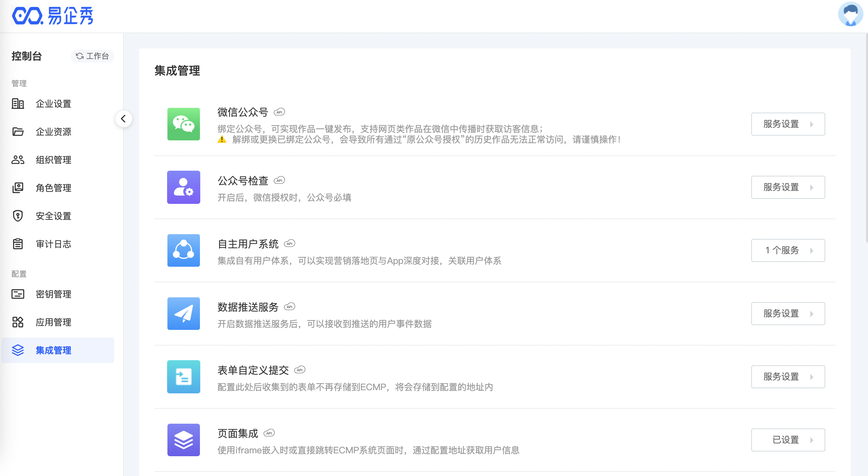Click the 控制台 sidebar heading

[26, 56]
